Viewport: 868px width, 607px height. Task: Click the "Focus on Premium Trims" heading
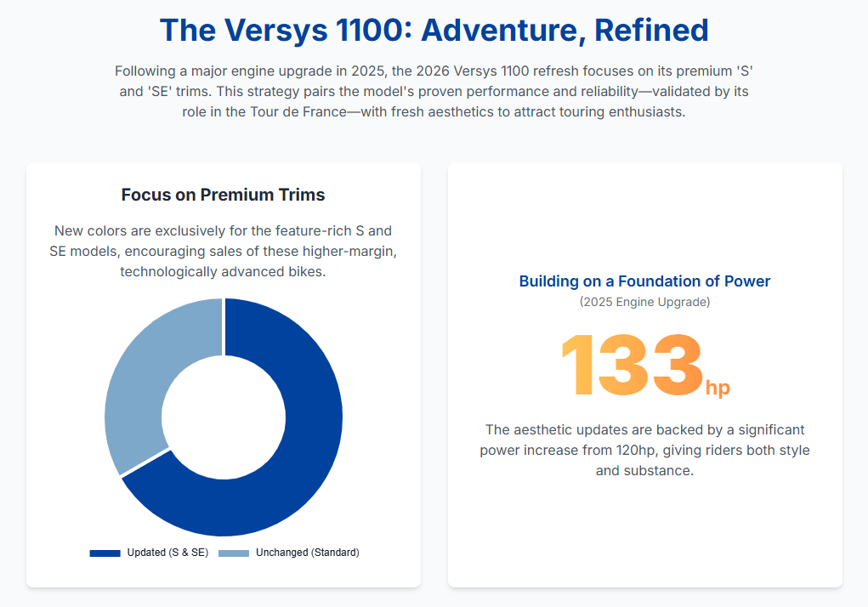click(x=223, y=195)
